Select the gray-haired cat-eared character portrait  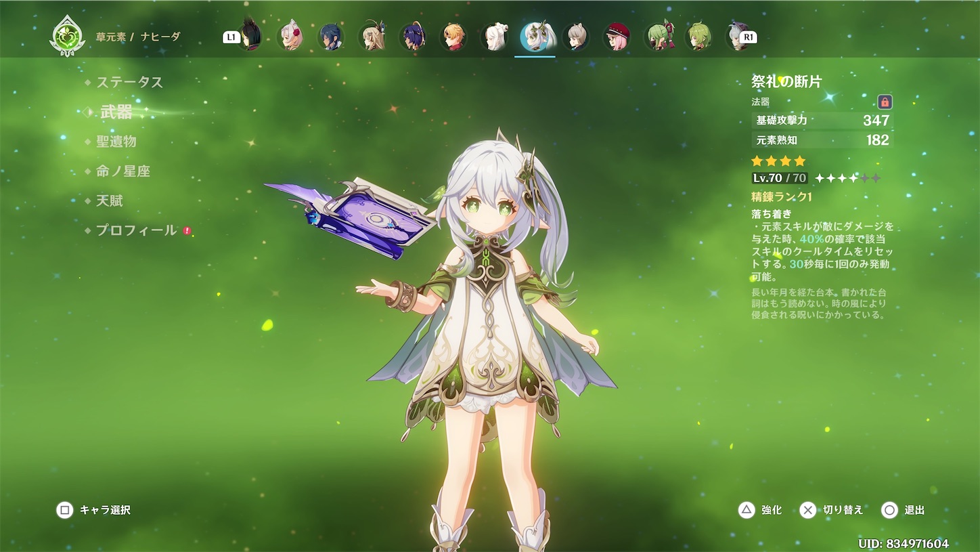coord(575,37)
